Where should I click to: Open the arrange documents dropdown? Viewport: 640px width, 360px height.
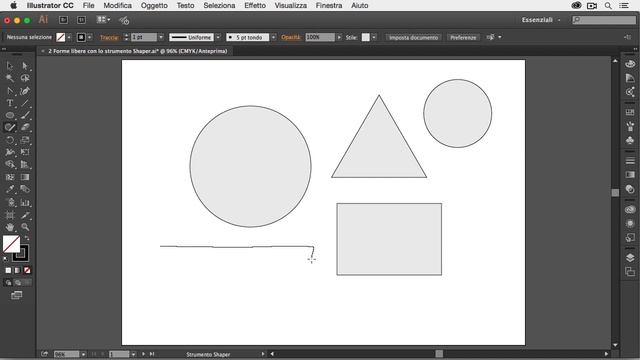click(103, 20)
